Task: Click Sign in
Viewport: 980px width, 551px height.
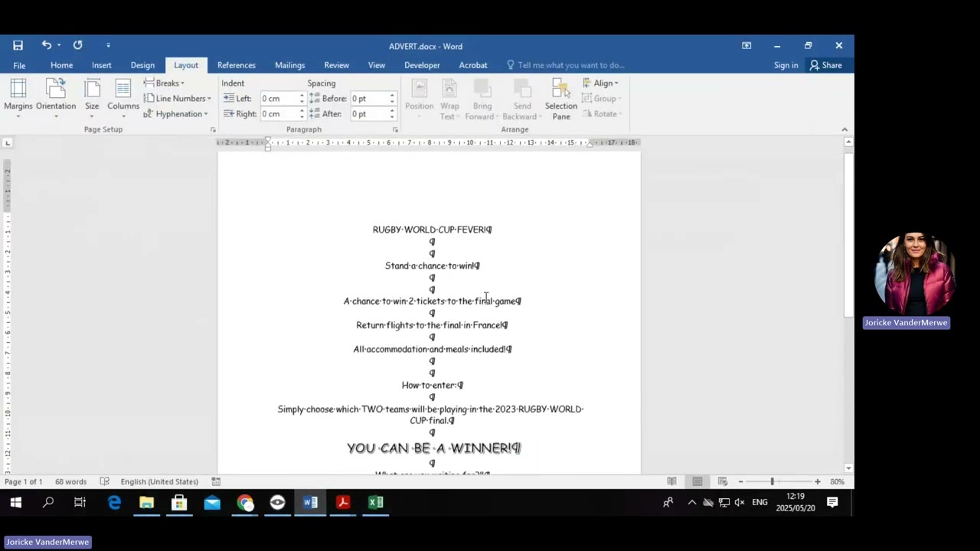Action: tap(786, 65)
